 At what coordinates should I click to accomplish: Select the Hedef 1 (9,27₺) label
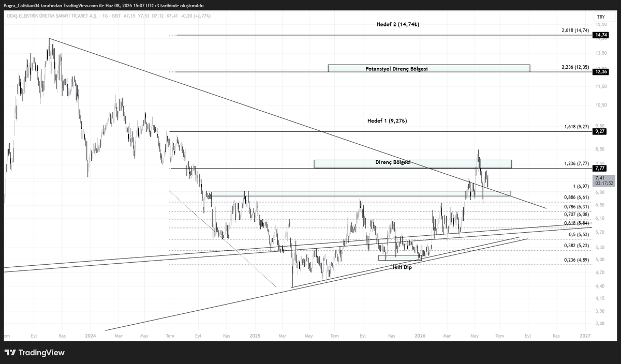tap(387, 121)
